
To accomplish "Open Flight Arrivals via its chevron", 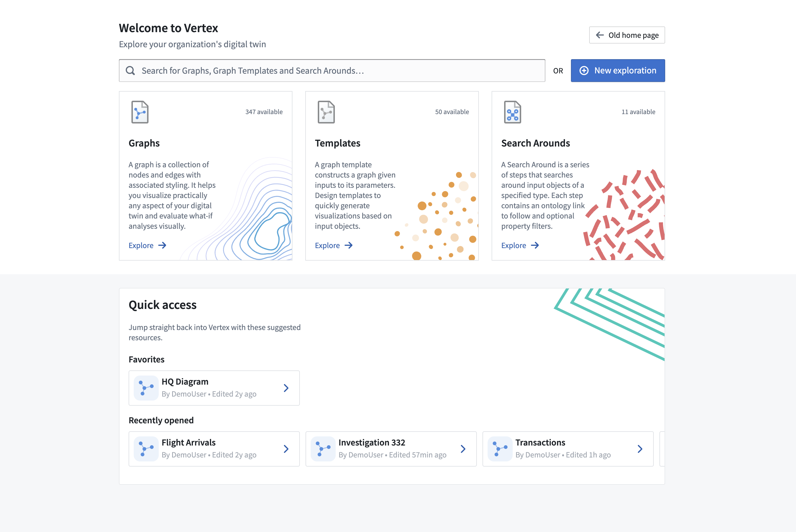I will 286,449.
